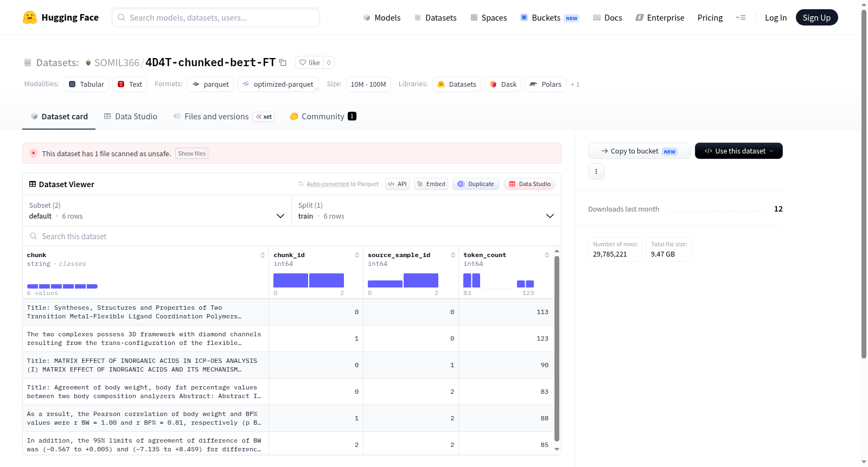
Task: Open the SOMIL366 user profile link
Action: click(117, 62)
